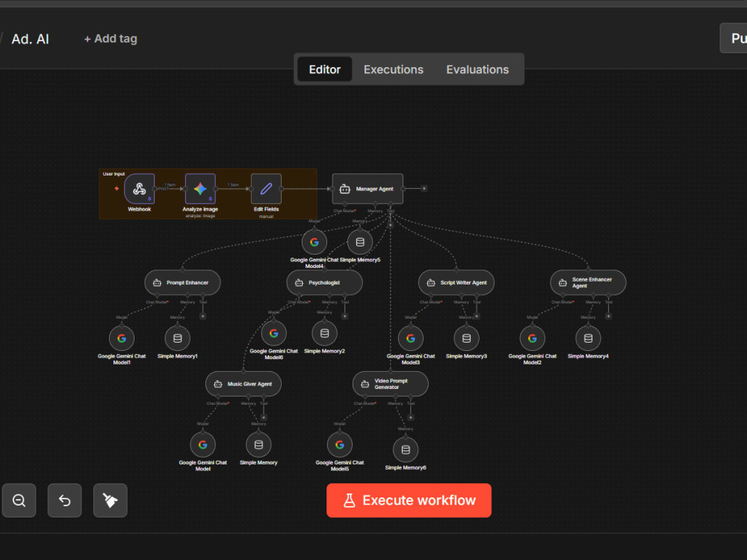Tidy up workflow with broom icon
The width and height of the screenshot is (747, 560).
pyautogui.click(x=111, y=500)
